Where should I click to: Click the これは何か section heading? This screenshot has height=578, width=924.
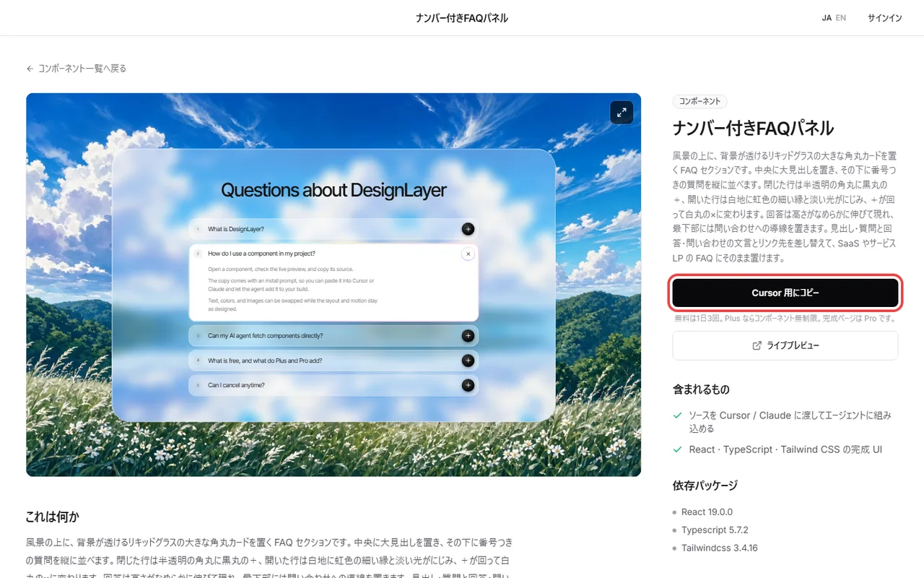coord(53,517)
